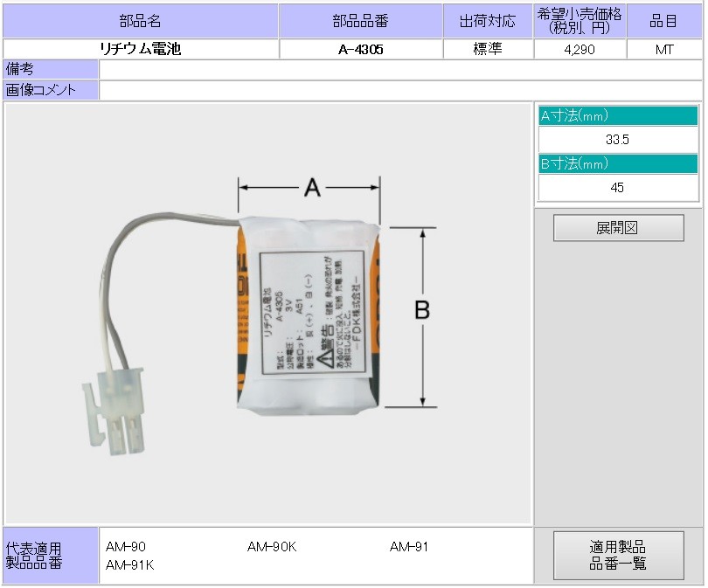Click the lithium battery product photo
The image size is (708, 588).
tap(267, 313)
